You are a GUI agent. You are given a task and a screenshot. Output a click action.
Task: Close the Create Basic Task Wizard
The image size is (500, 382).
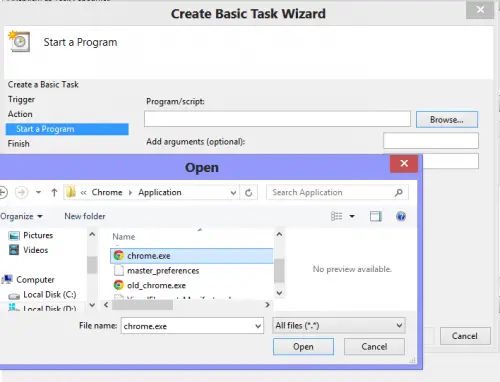[x=480, y=10]
